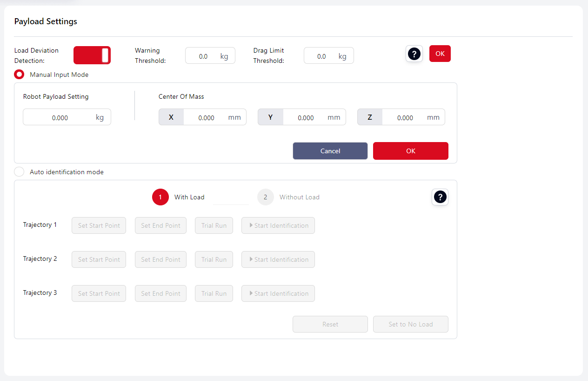Image resolution: width=588 pixels, height=381 pixels.
Task: Toggle the Load Deviation Detection switch
Action: (92, 55)
